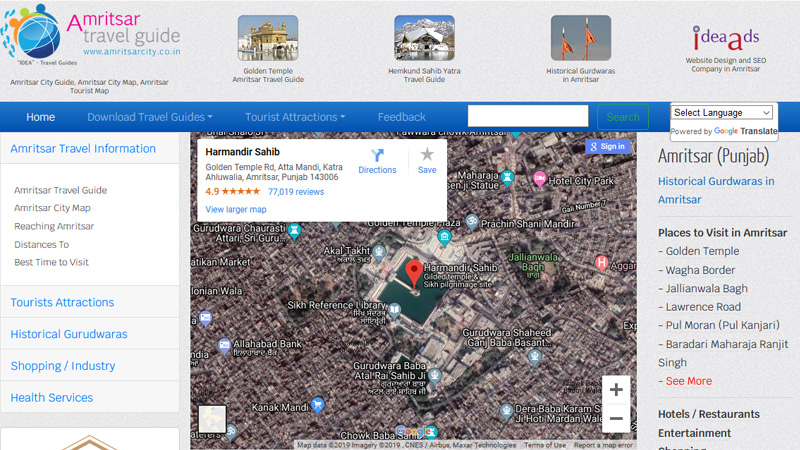Viewport: 800px width, 450px height.
Task: Select Pul Moran (Pul Kanjari) link
Action: [722, 325]
